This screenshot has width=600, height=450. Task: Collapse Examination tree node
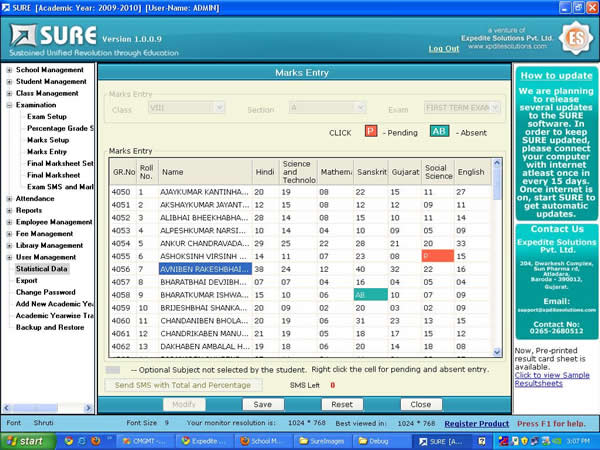9,105
